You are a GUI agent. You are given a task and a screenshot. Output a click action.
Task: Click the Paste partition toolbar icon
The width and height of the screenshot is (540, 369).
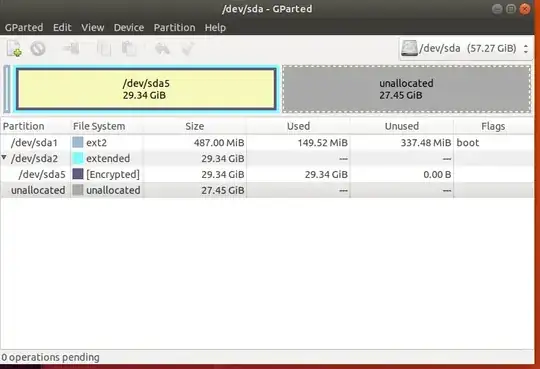point(129,49)
